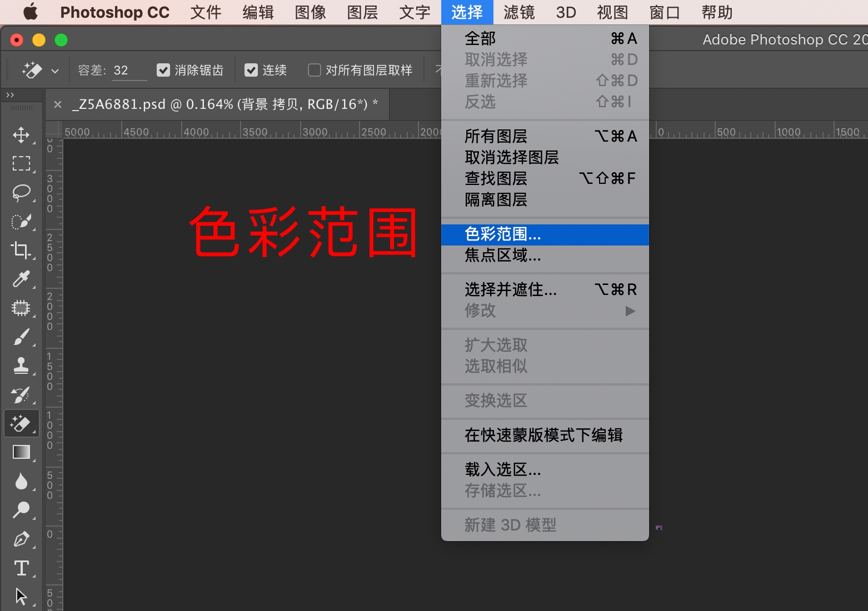The image size is (868, 611).
Task: Choose 色彩范围 from the selection menu
Action: click(503, 234)
